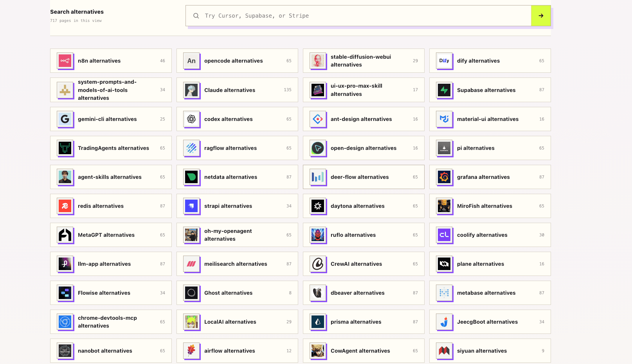Click the coolify purple logo icon
632x364 pixels.
(x=444, y=235)
